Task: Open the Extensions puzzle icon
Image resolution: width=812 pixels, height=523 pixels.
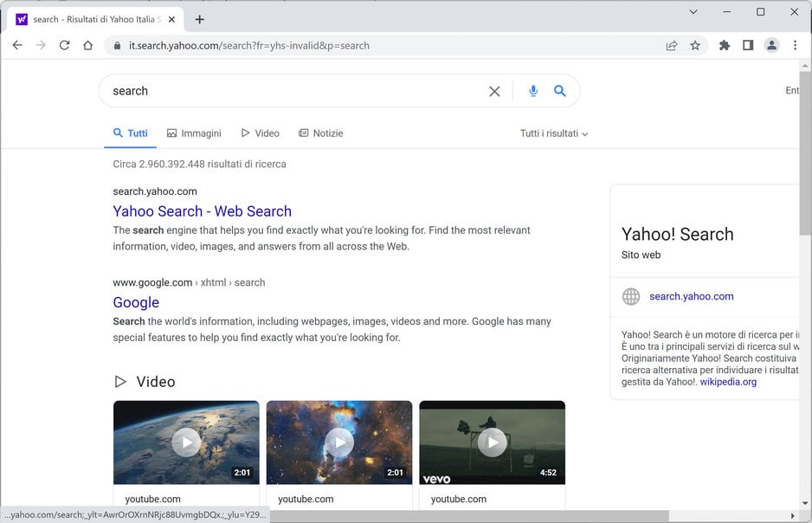Action: click(x=725, y=45)
